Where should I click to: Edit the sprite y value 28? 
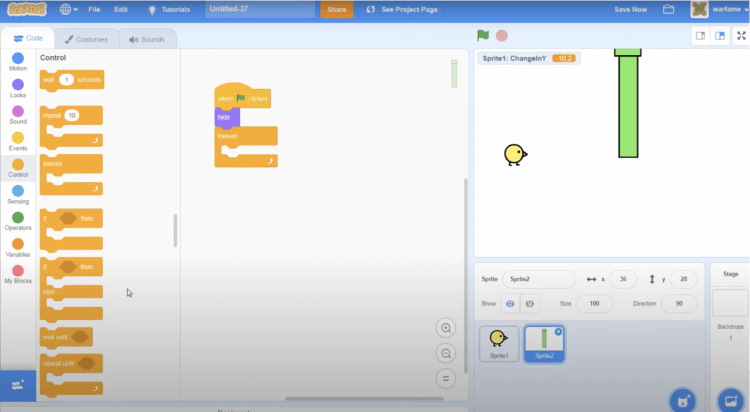[684, 279]
